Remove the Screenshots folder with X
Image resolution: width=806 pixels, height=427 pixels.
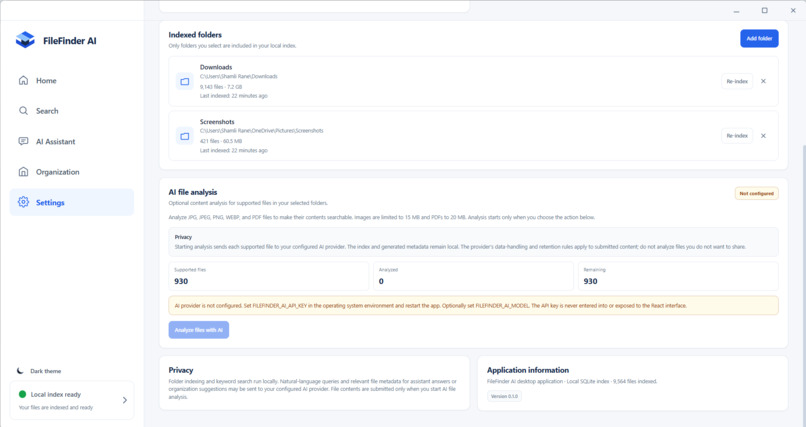click(x=763, y=136)
